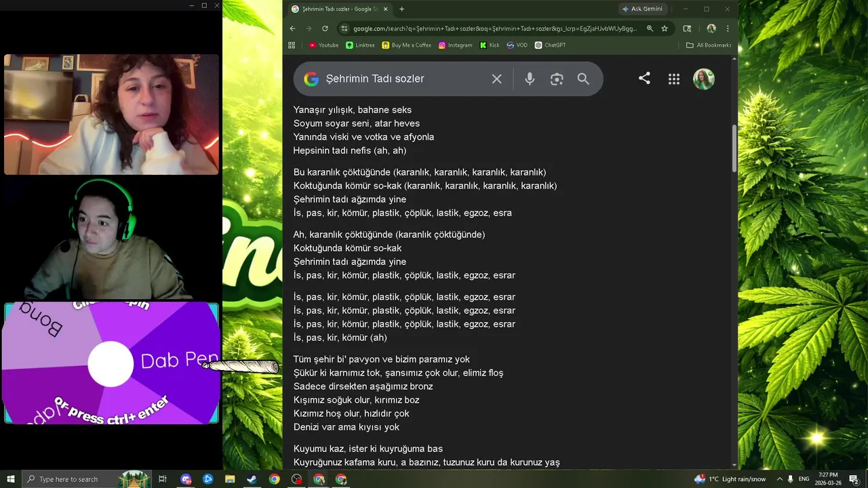Click the green-headset webcam feed
The image size is (868, 488).
pyautogui.click(x=111, y=239)
